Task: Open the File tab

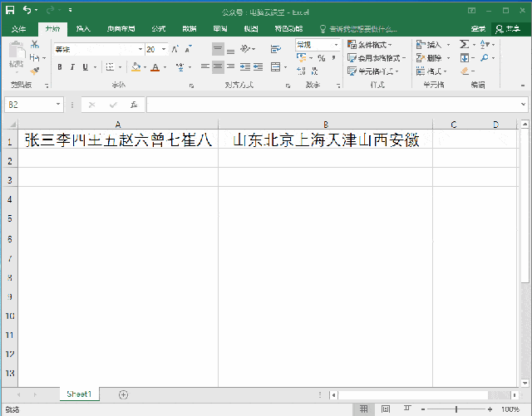Action: [x=18, y=29]
